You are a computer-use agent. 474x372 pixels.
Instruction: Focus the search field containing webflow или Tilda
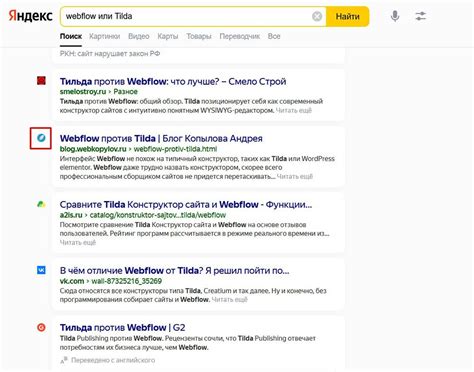pos(187,16)
